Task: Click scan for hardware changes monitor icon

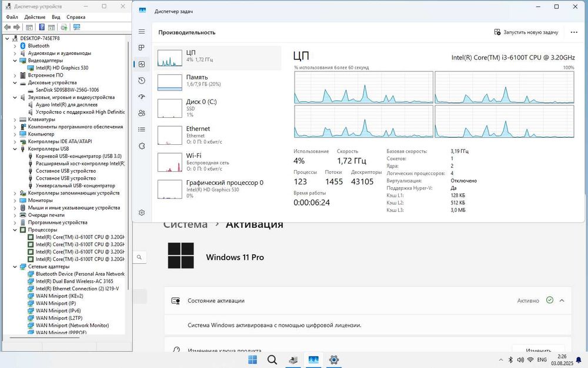Action: click(76, 27)
